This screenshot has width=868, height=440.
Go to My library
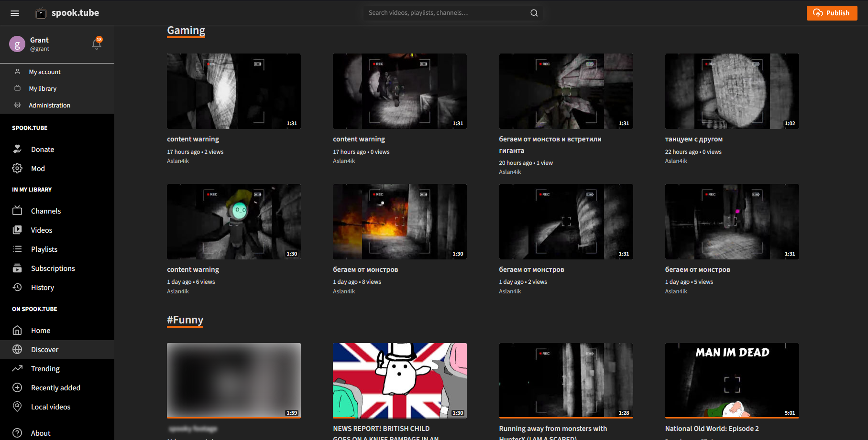[43, 88]
